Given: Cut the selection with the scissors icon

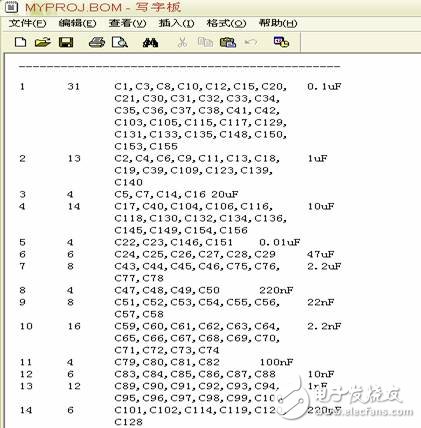Looking at the screenshot, I should (182, 42).
